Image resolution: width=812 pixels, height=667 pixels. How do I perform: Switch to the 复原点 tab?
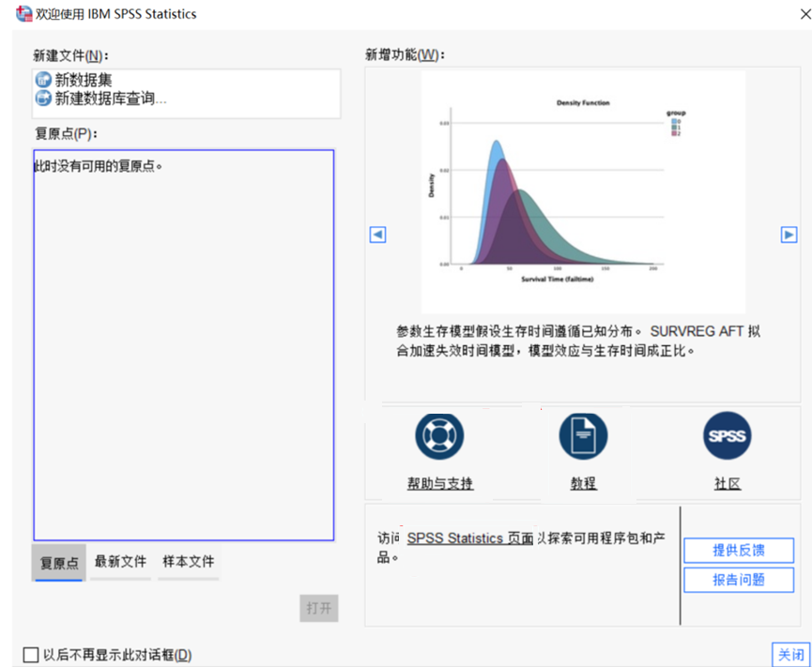(x=58, y=563)
